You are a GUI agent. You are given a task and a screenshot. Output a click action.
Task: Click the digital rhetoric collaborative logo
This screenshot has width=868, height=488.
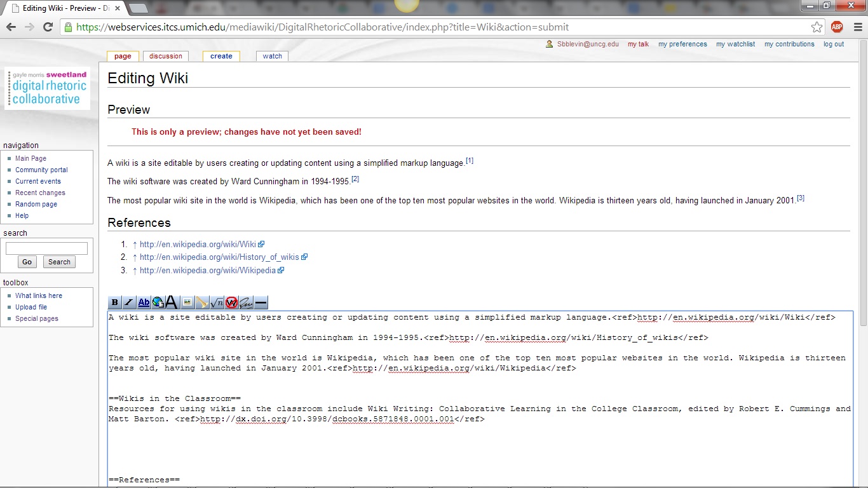tap(48, 88)
